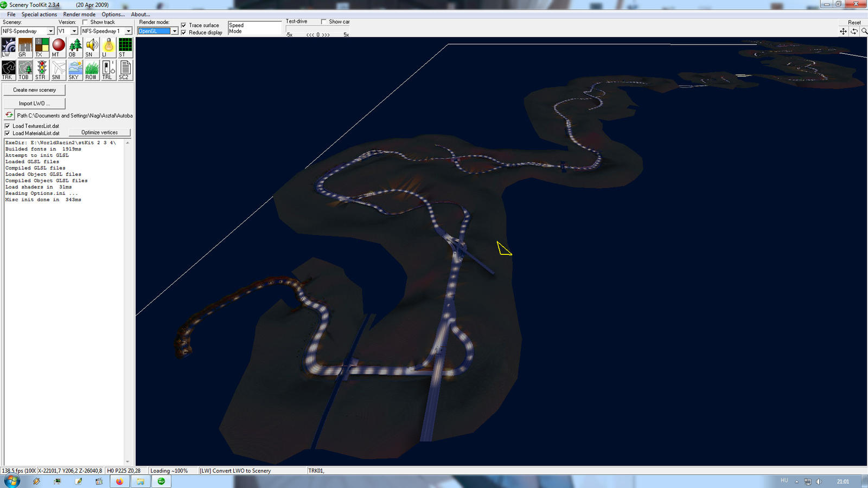Click the path refresh arrows icon
The height and width of the screenshot is (488, 868).
point(9,115)
